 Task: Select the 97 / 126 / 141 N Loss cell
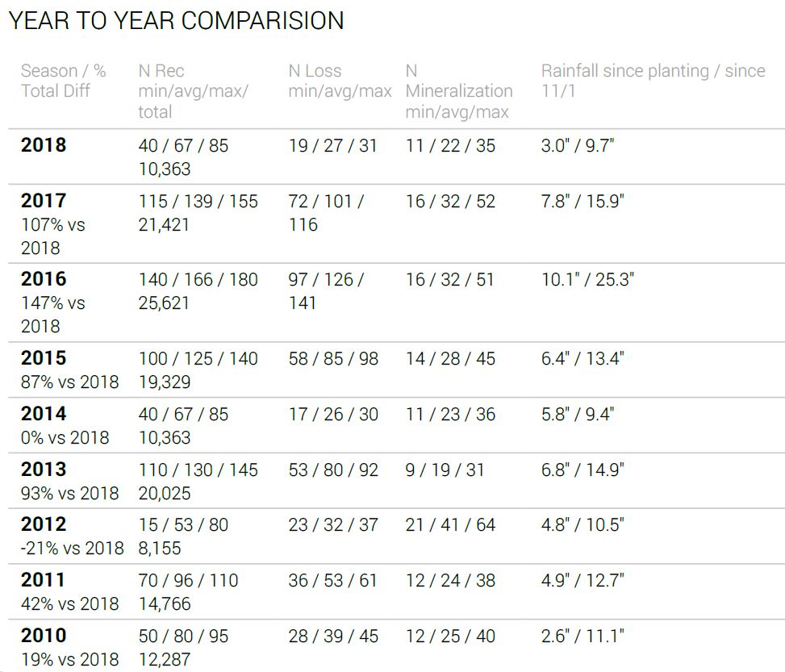[326, 291]
